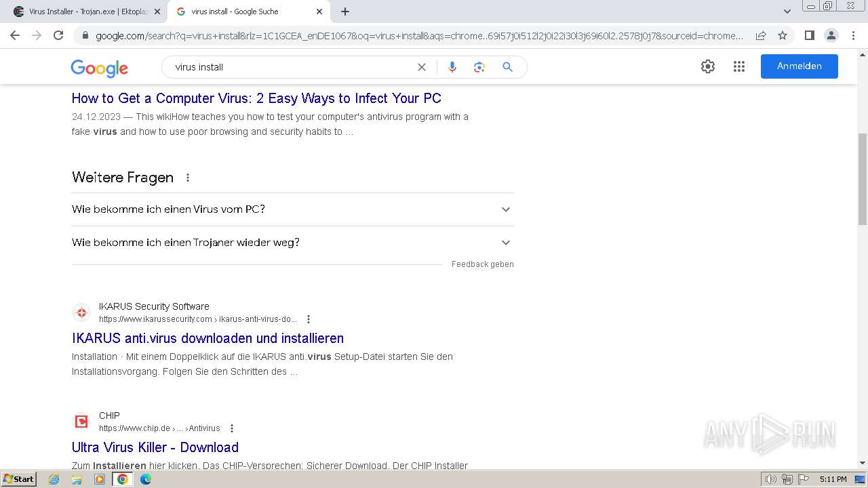Open 'Ultra Virus Killer - Download' link
Screen dimensions: 868x488
click(x=155, y=447)
